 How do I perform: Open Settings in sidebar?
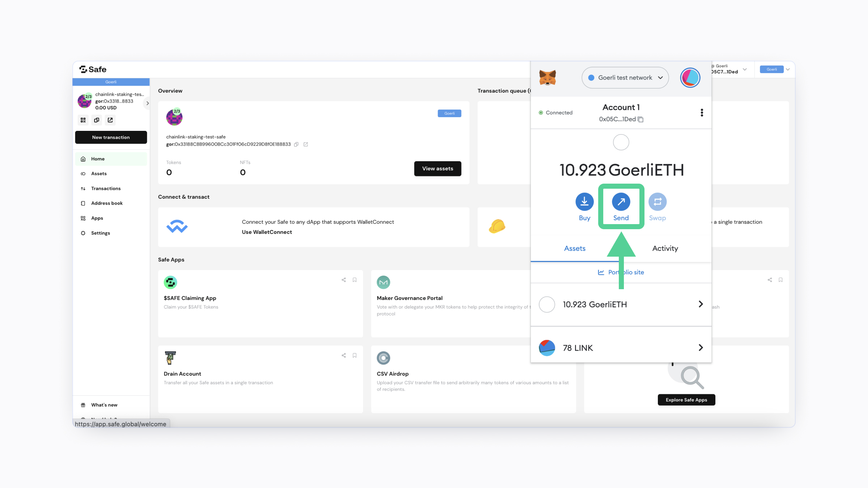click(x=111, y=233)
